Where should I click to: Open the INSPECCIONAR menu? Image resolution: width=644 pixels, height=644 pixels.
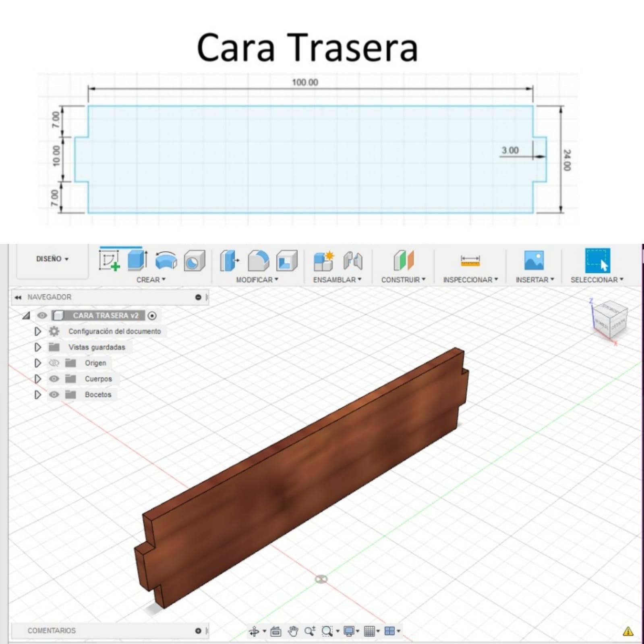point(470,280)
